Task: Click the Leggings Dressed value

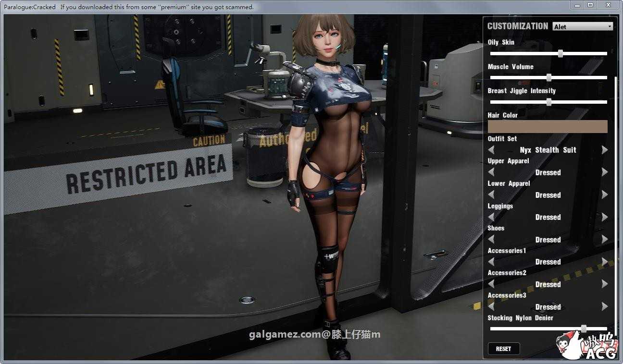Action: point(548,217)
